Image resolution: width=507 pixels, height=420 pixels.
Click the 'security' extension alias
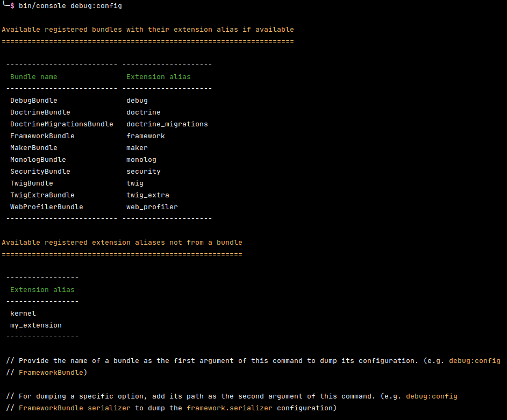[x=144, y=172]
